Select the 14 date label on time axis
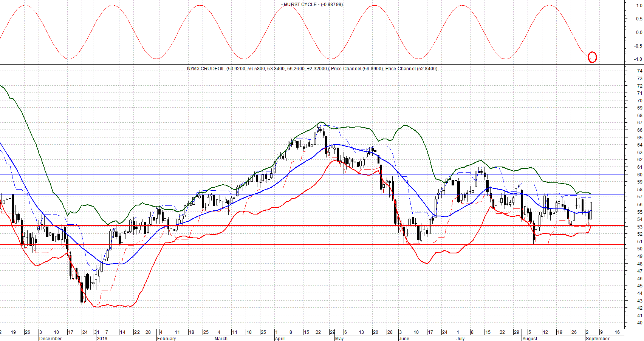Image resolution: width=644 pixels, height=341 pixels. pyautogui.click(x=122, y=332)
